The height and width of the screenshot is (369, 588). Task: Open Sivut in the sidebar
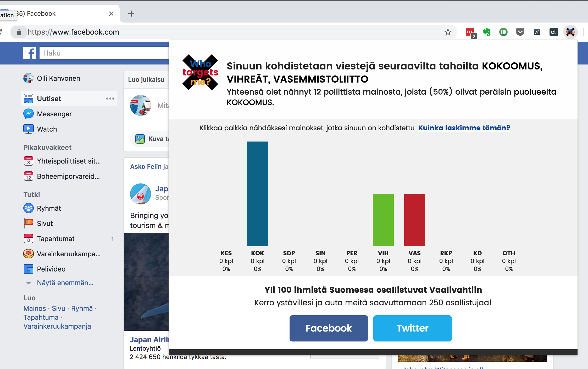(38, 223)
